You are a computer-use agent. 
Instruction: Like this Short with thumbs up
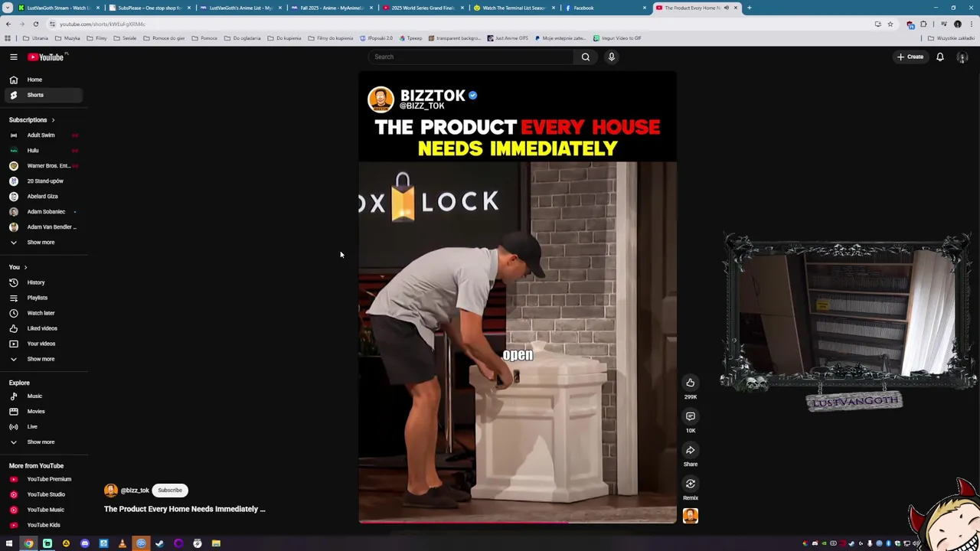click(x=691, y=383)
